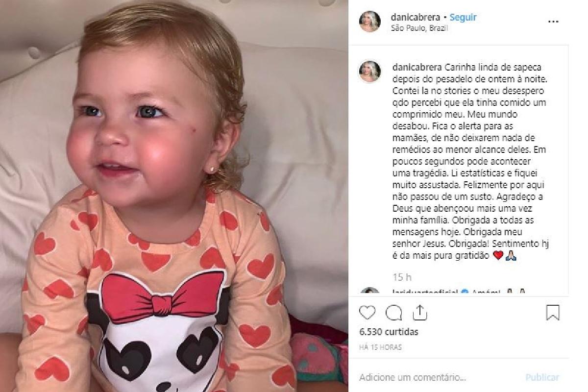Open the São Paulo, Brazil location link
The image size is (588, 392).
419,28
